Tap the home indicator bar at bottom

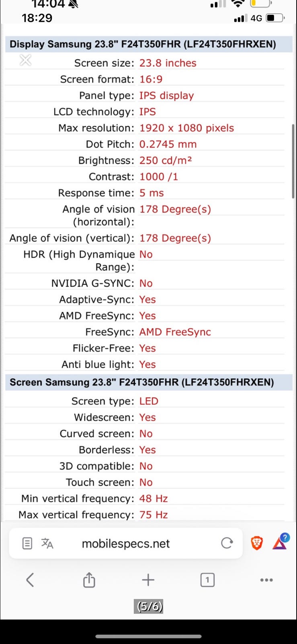148,636
